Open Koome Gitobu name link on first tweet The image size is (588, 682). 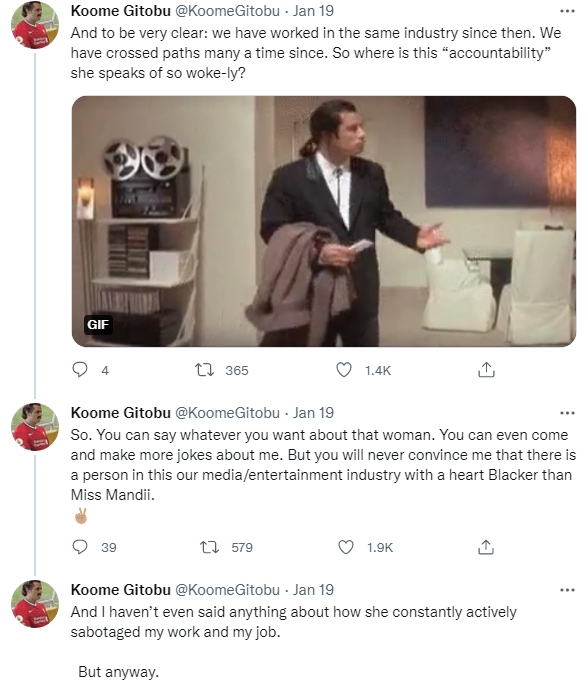tap(120, 11)
